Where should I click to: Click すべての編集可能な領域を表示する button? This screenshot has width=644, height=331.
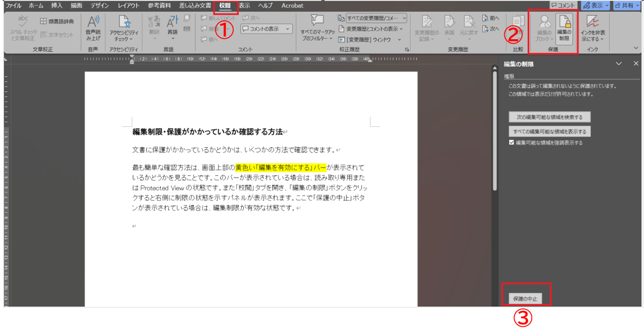coord(549,131)
